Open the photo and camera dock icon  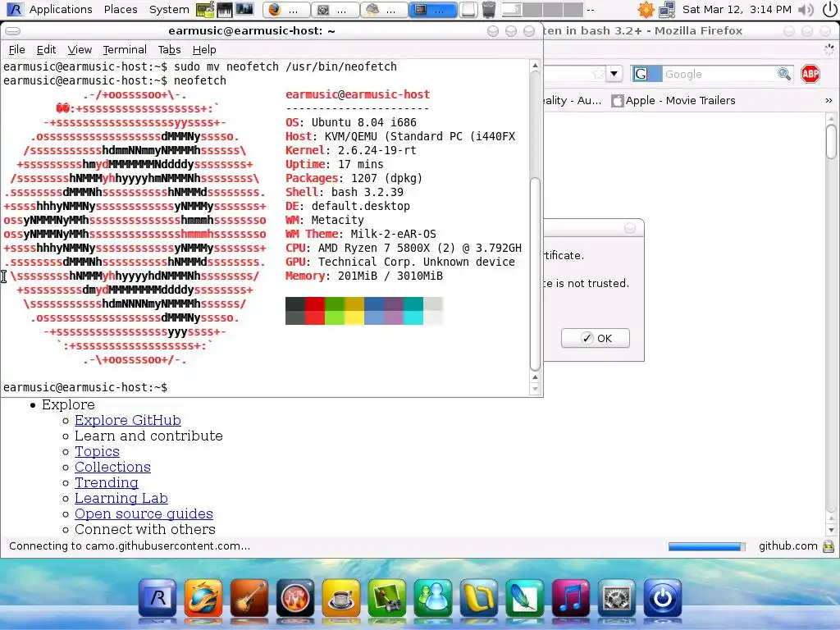click(387, 598)
